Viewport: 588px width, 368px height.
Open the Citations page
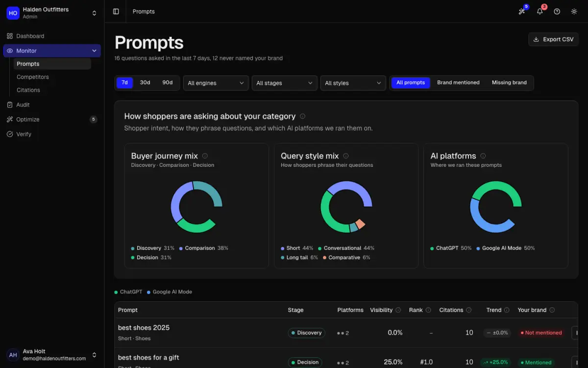(x=52, y=90)
